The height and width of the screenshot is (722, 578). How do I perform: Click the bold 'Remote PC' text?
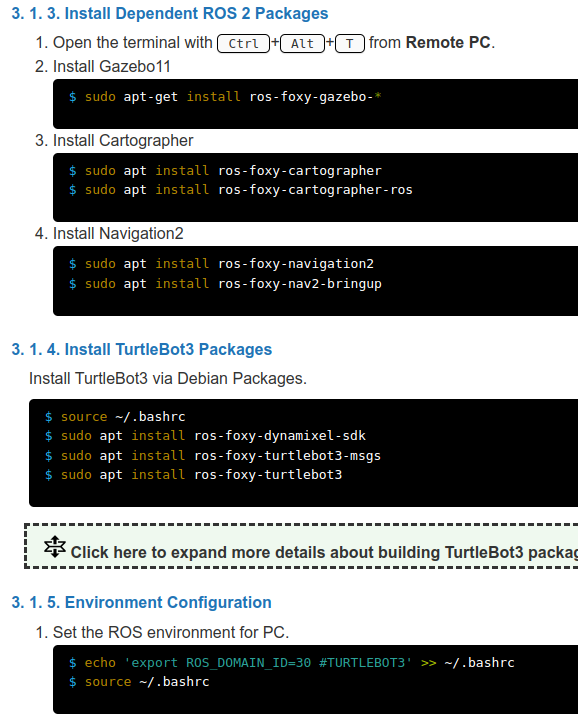point(448,42)
